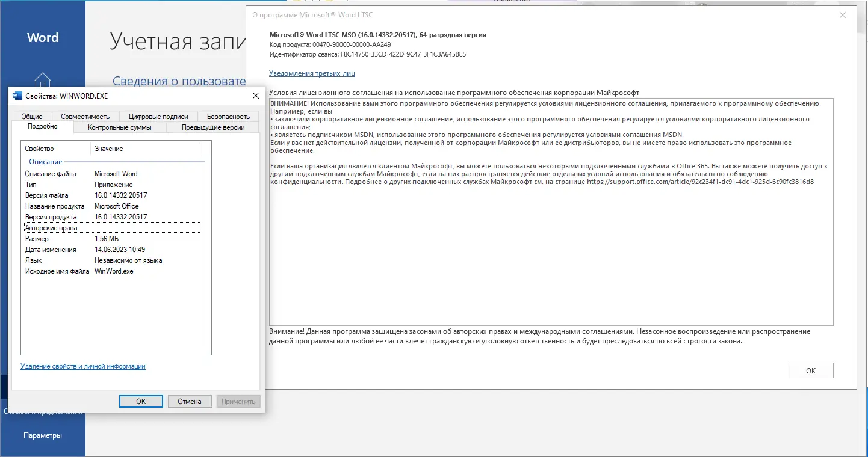Open Параметры in the Word sidebar

pos(43,435)
